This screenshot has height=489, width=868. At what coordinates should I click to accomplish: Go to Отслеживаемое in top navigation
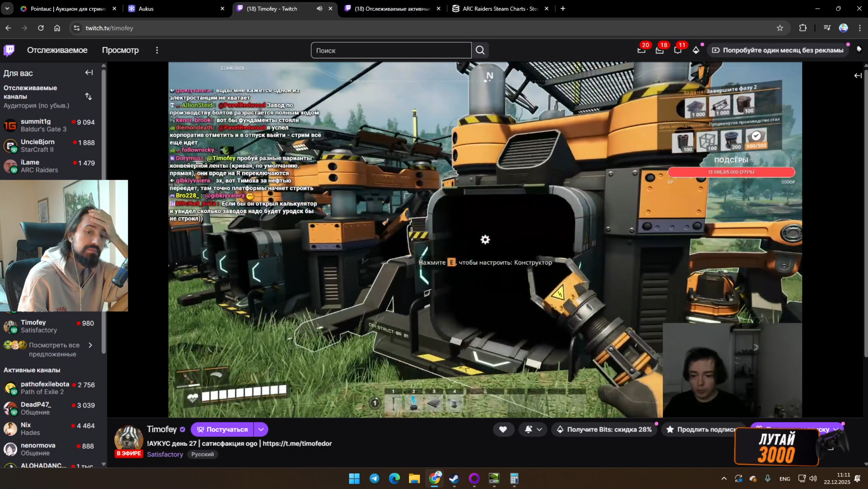pos(57,50)
